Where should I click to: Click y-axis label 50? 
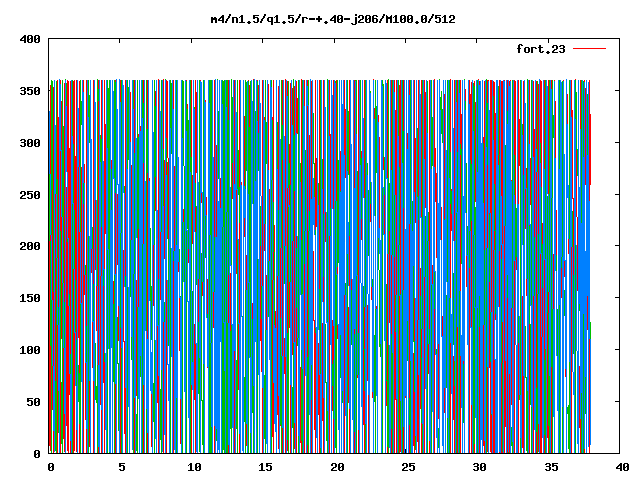(x=33, y=402)
